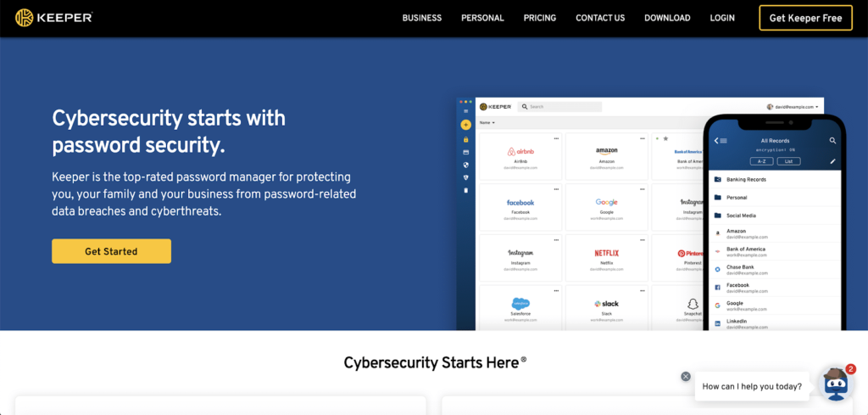This screenshot has width=868, height=415.
Task: Click the Airbnb record three-dot menu
Action: pos(556,137)
